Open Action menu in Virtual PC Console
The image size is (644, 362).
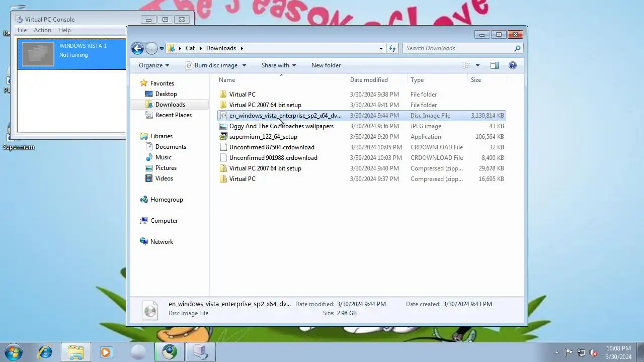[x=42, y=30]
